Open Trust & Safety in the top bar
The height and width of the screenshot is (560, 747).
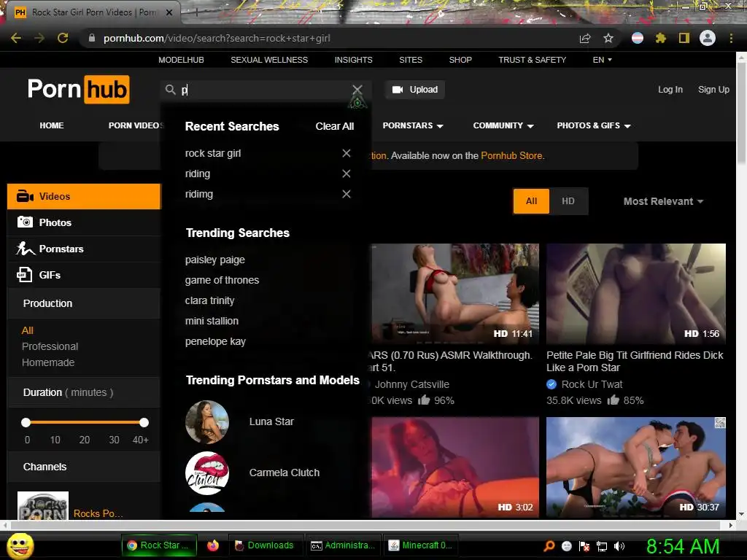532,60
